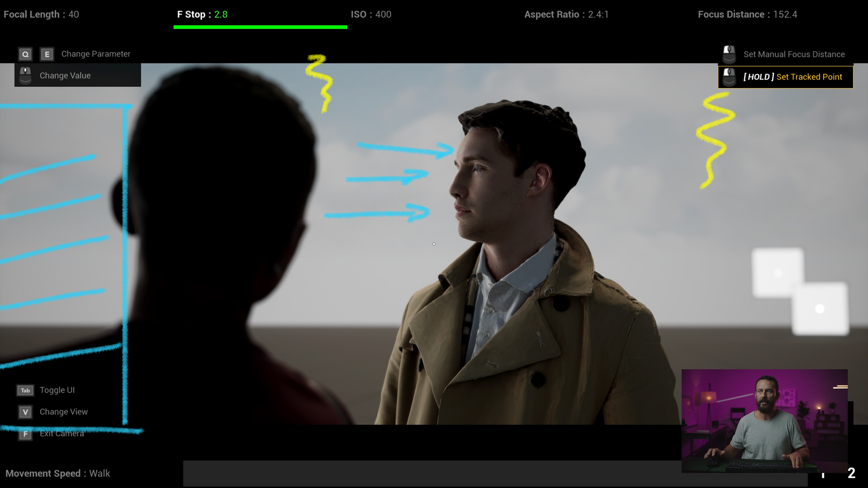Click the Q key icon
868x488 pixels.
click(25, 54)
